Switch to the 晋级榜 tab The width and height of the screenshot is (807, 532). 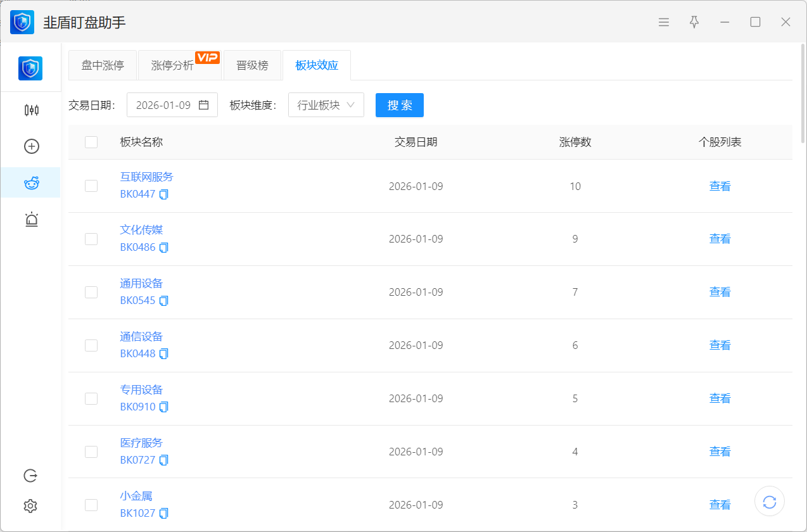252,65
